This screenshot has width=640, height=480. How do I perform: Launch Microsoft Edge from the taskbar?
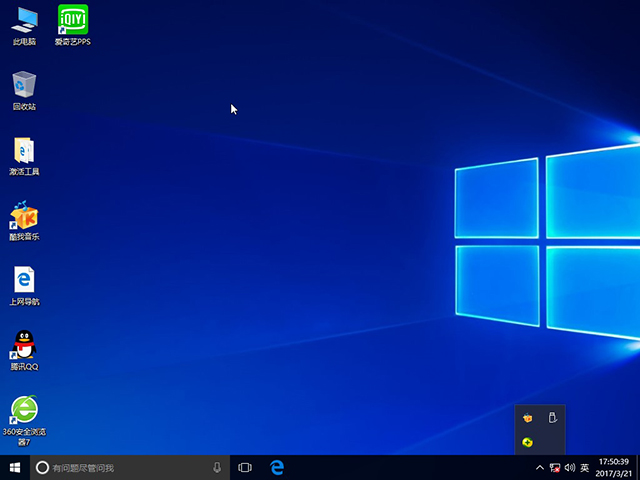[x=279, y=467]
